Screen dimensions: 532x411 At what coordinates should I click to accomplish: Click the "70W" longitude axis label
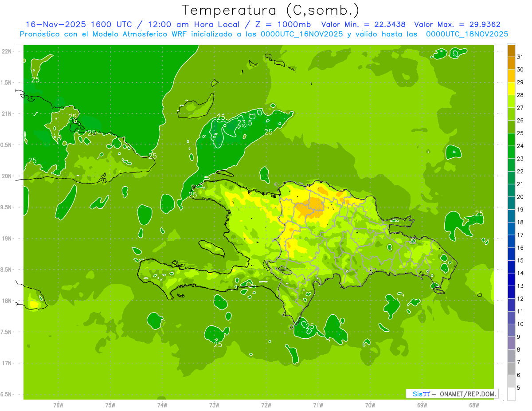[x=370, y=405]
